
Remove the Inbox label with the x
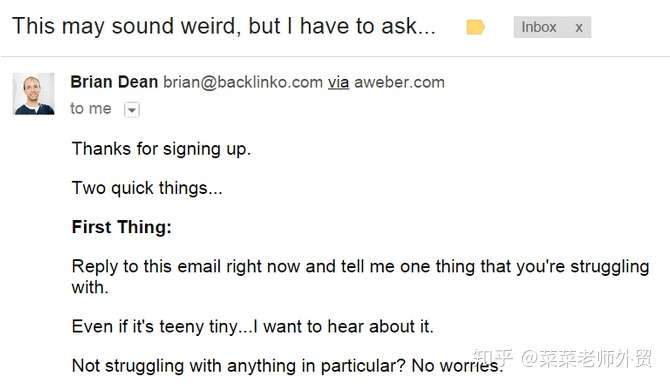(579, 28)
